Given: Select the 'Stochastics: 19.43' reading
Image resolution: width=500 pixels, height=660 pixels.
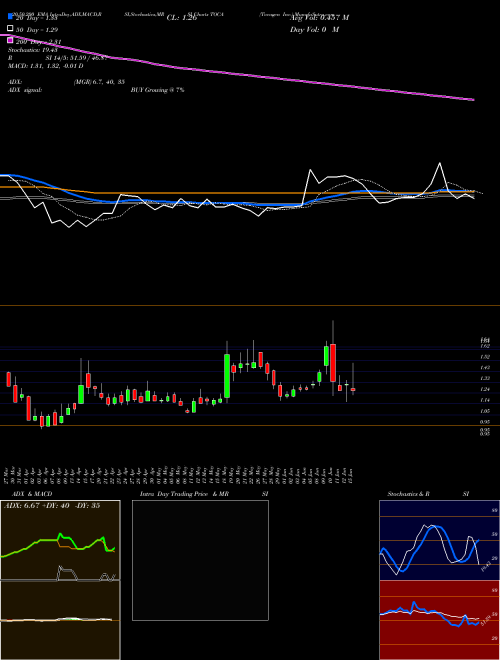Looking at the screenshot, I should [x=32, y=50].
